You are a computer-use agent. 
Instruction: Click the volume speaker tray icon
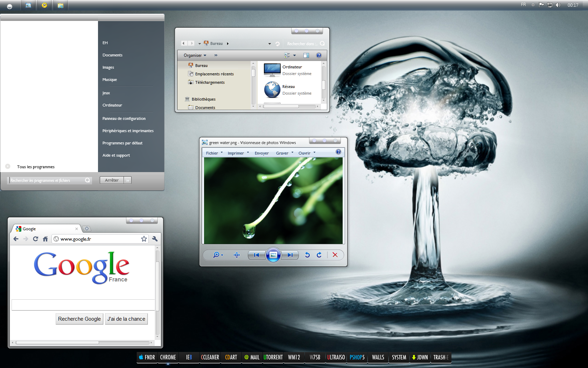click(558, 5)
